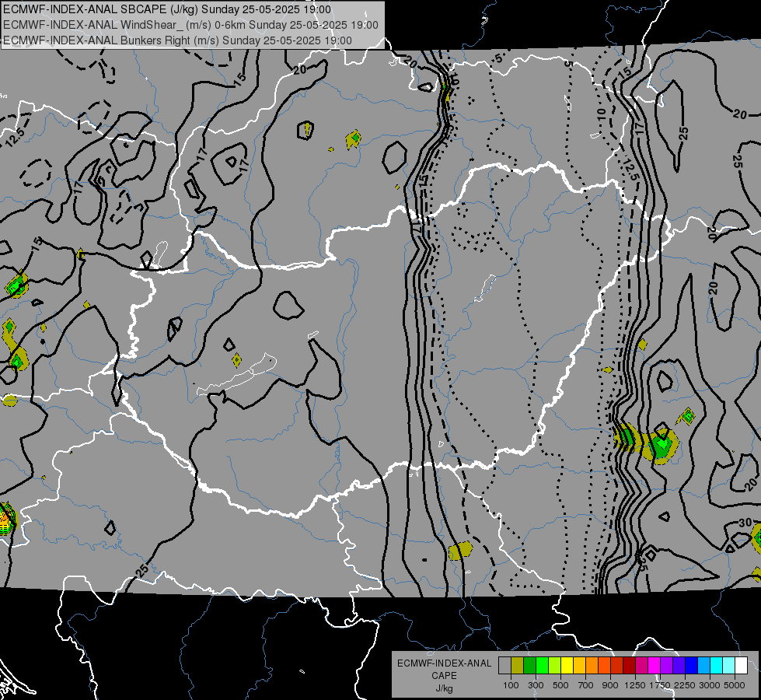Pick the cyan legend swatch
The width and height of the screenshot is (761, 700).
(x=716, y=666)
